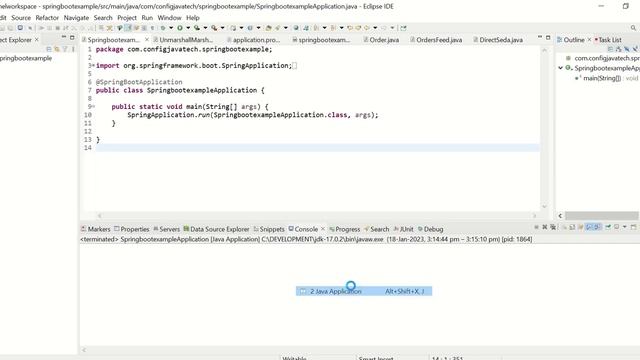Select the '2 Java Application' menu entry

(364, 291)
